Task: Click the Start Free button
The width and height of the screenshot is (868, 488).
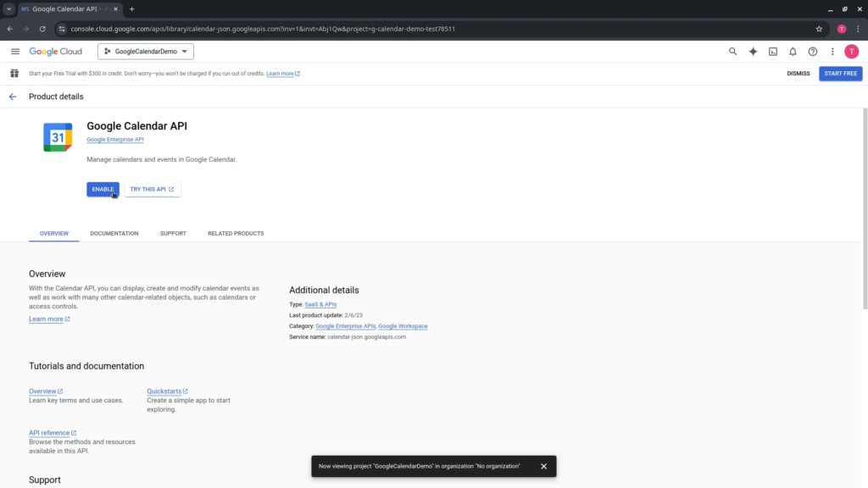Action: coord(840,74)
